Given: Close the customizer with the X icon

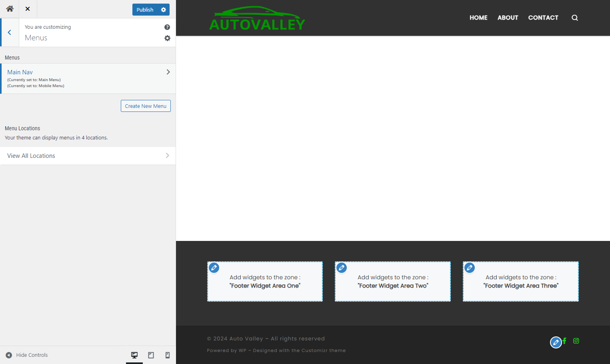Looking at the screenshot, I should [28, 9].
